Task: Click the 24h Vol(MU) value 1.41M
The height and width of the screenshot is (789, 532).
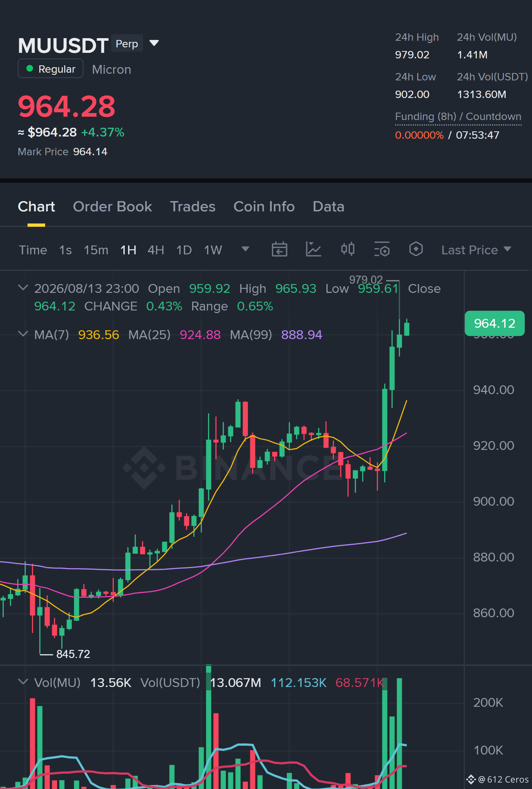Action: (x=472, y=55)
